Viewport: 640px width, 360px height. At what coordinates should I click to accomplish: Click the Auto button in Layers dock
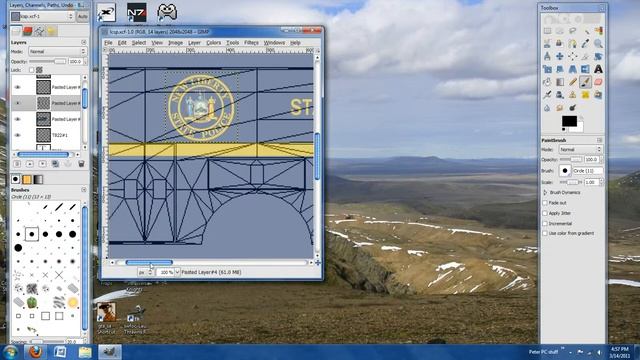[x=82, y=16]
